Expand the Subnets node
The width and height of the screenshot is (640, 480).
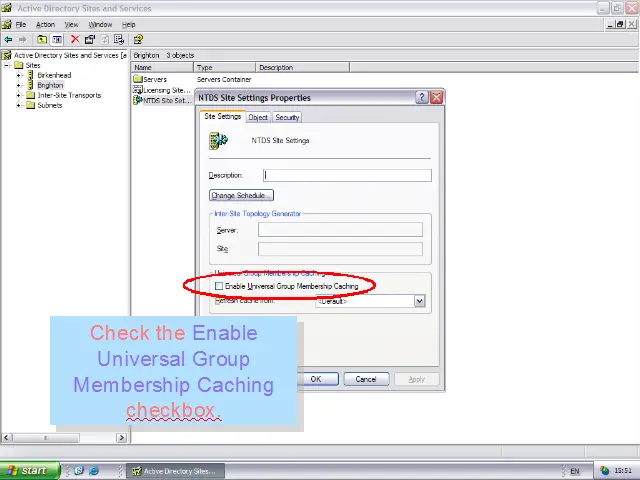coord(18,105)
